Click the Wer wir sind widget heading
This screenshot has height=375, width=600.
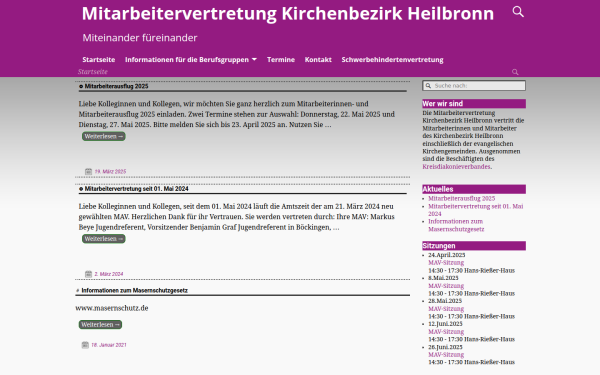pyautogui.click(x=474, y=104)
